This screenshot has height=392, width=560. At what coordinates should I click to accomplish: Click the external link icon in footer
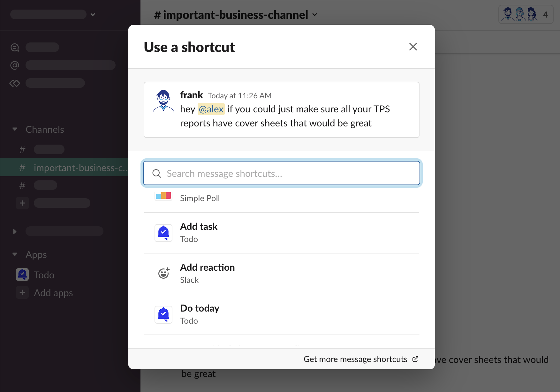point(415,359)
